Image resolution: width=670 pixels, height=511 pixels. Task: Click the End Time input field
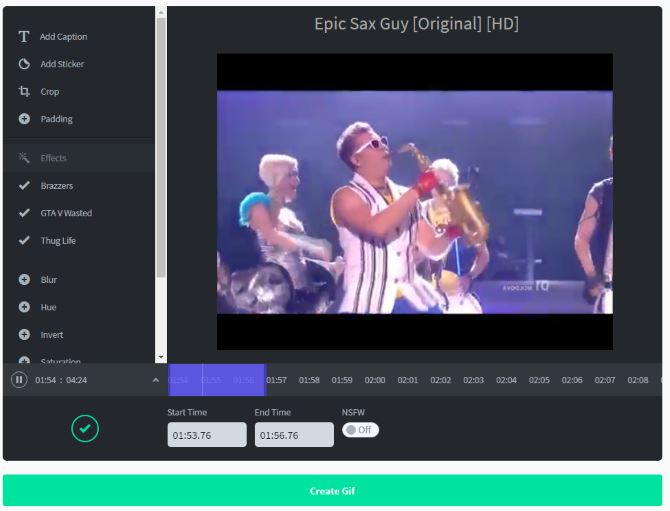click(x=294, y=435)
